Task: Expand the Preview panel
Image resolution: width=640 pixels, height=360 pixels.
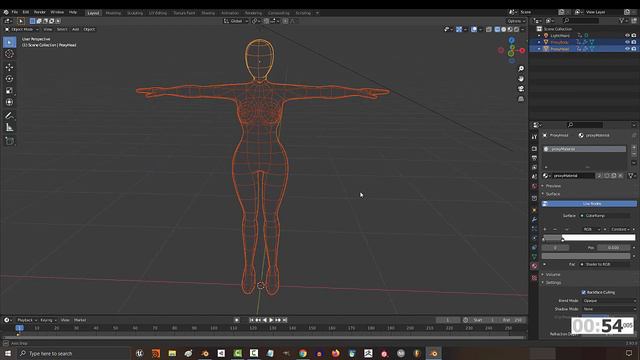Action: pos(553,186)
